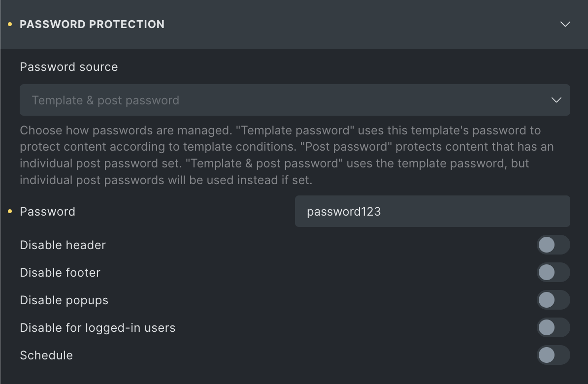This screenshot has height=384, width=588.
Task: Switch on Disable for logged-in users
Action: pos(553,327)
